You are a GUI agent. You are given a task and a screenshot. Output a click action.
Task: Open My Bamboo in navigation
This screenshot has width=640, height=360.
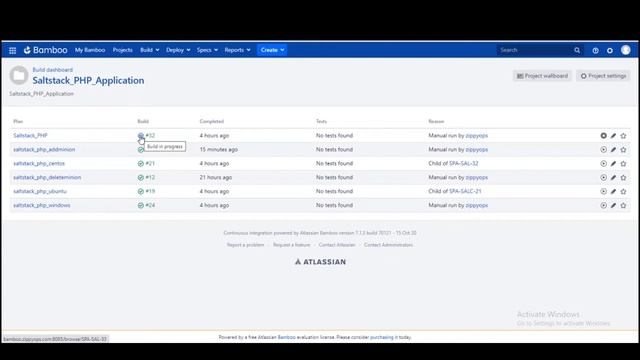click(90, 50)
